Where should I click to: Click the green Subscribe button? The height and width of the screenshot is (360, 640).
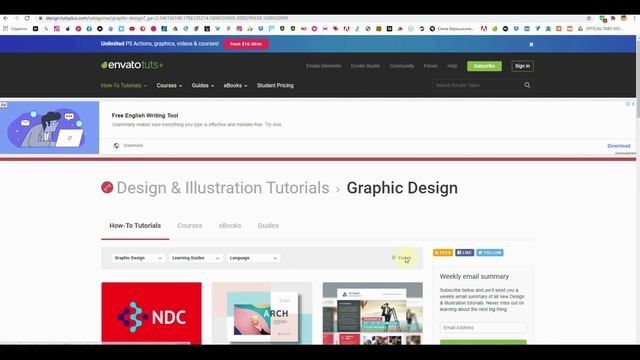pyautogui.click(x=484, y=66)
